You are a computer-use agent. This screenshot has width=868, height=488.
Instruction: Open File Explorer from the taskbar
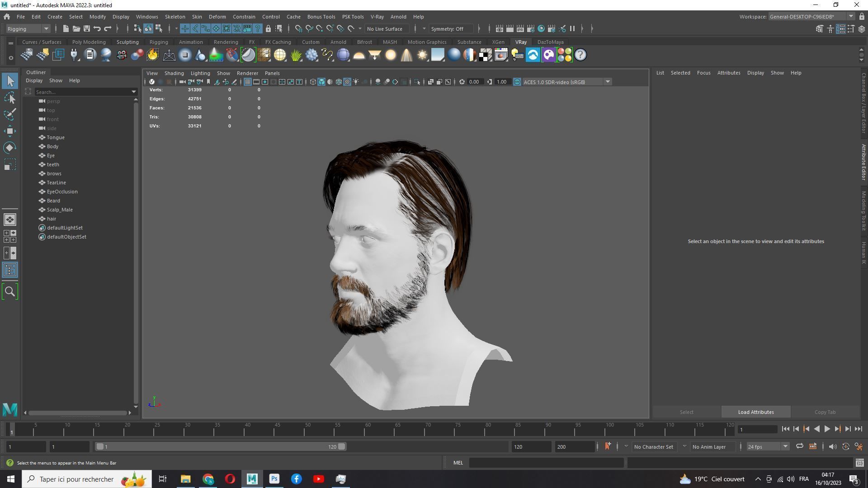[186, 479]
